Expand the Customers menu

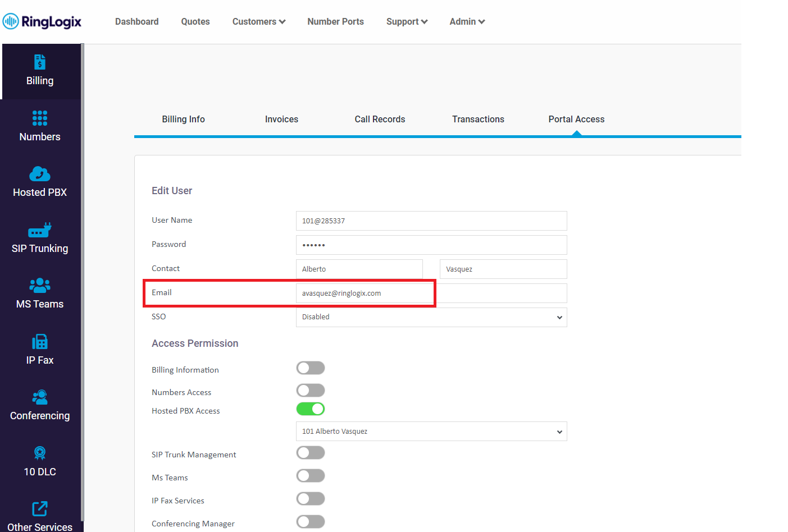[259, 21]
